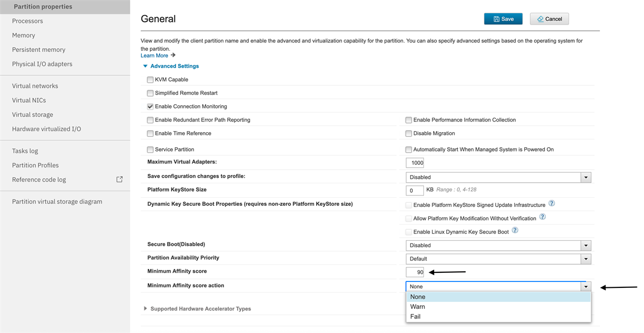Image resolution: width=644 pixels, height=333 pixels.
Task: Open the Secure Boot dropdown
Action: pos(499,245)
